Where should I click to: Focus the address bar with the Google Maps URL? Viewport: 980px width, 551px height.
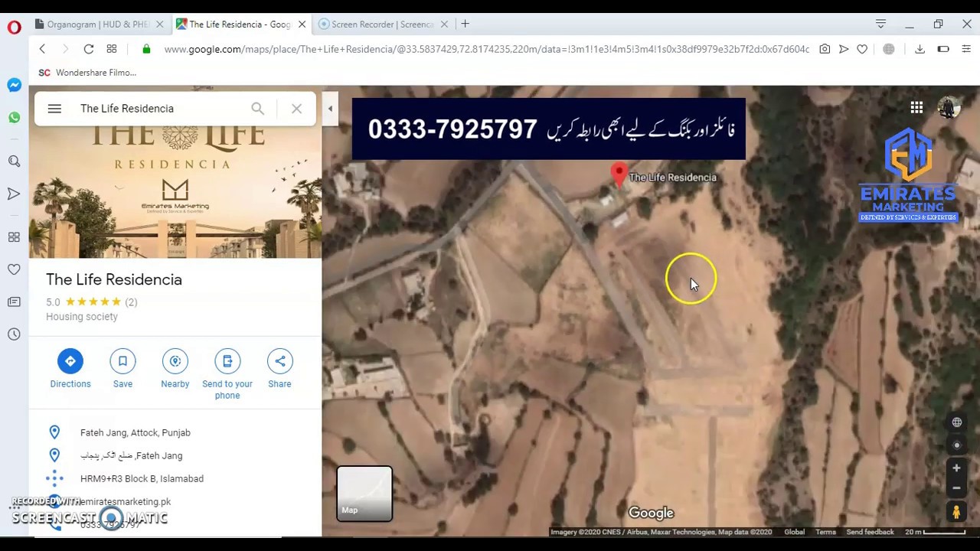click(486, 49)
